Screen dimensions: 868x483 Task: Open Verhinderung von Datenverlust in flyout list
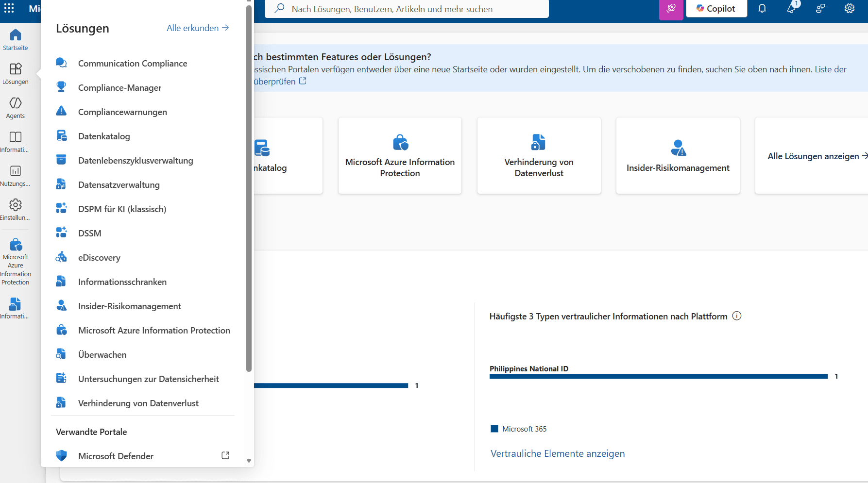click(138, 403)
